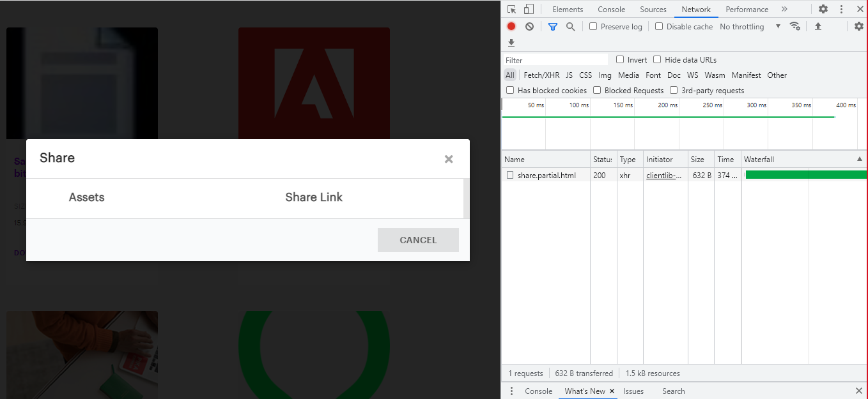Filter requests by Doc
Viewport: 868px width, 399px height.
point(674,75)
